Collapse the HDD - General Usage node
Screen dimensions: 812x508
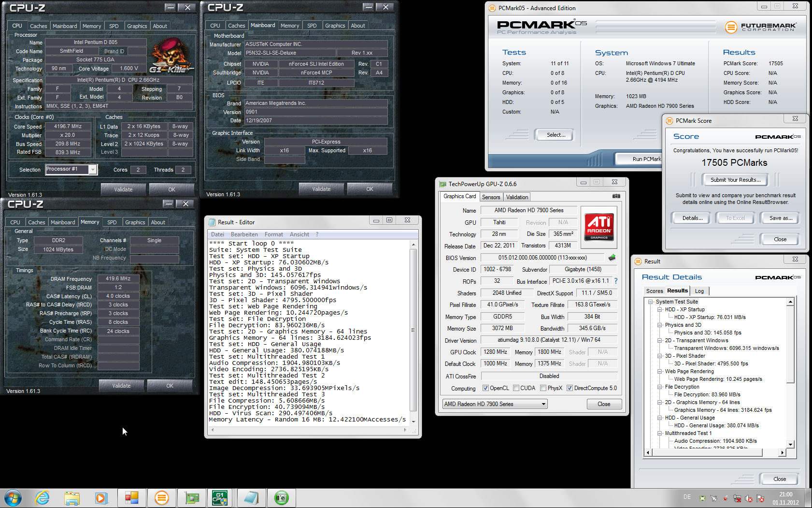tap(660, 418)
